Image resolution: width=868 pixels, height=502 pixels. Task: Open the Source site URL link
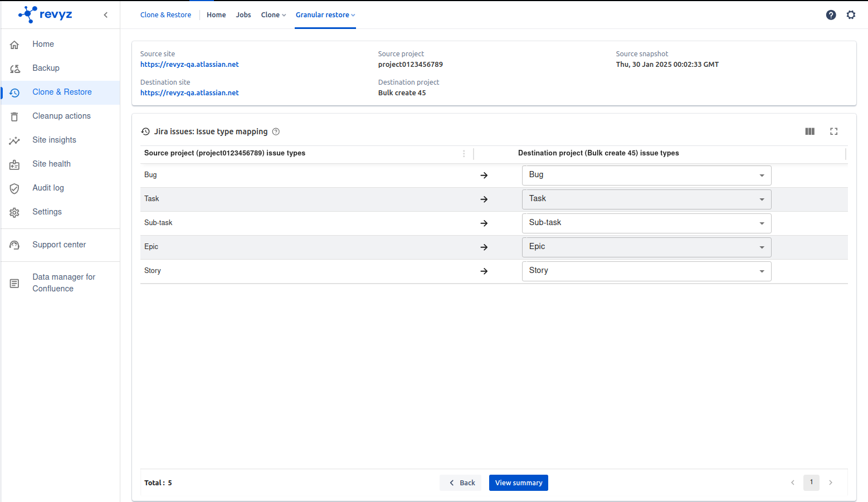[189, 65]
